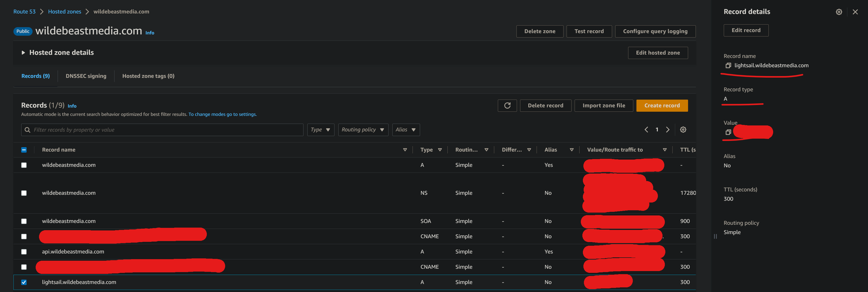Follow the Hosted zones breadcrumb link
This screenshot has height=292, width=868.
64,12
